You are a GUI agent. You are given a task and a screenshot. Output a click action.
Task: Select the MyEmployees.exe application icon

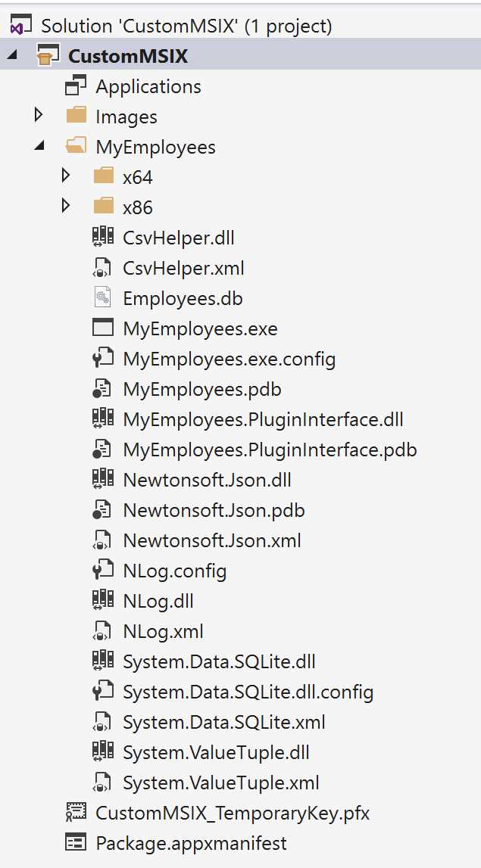coord(104,328)
